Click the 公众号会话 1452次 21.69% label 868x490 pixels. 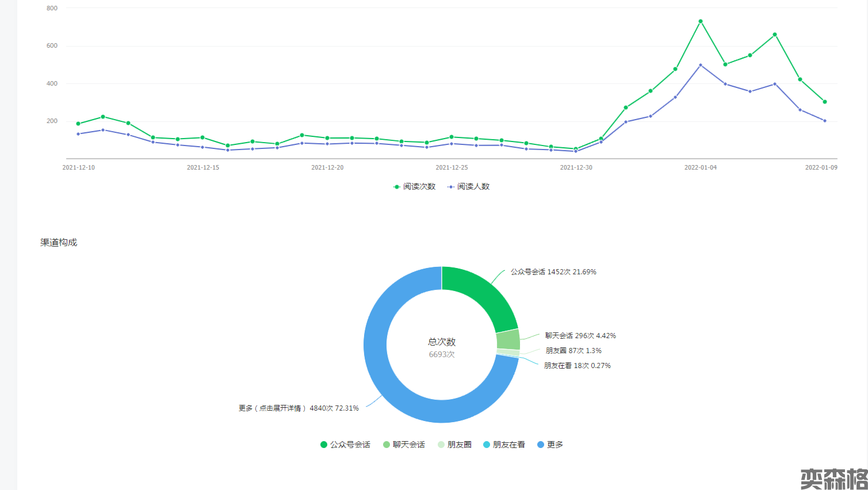(553, 271)
